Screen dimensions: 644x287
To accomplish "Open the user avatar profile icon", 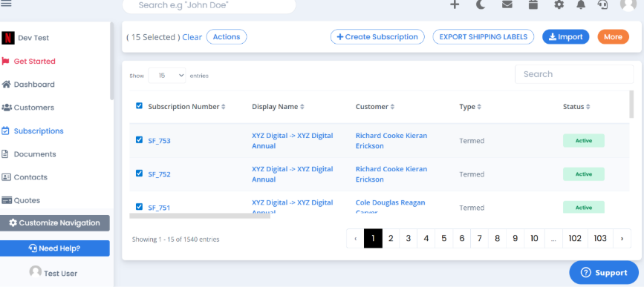I will tap(628, 4).
